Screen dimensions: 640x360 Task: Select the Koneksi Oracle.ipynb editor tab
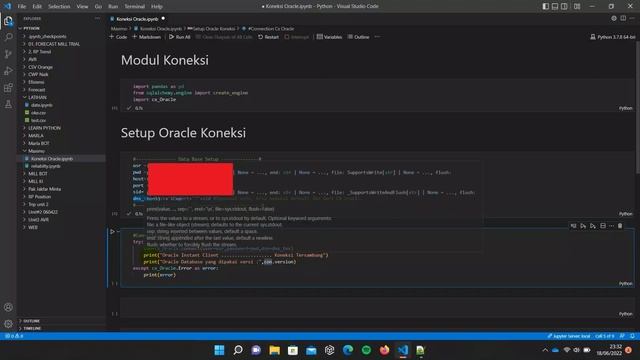point(138,19)
